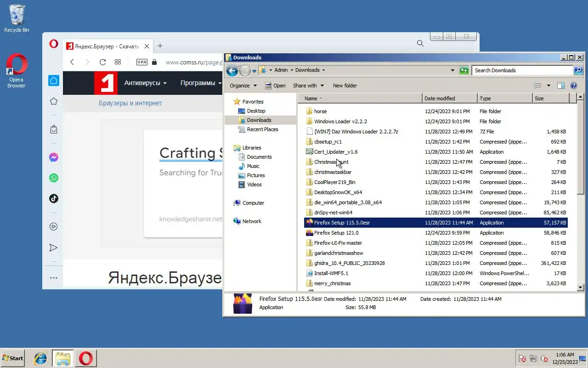Image resolution: width=588 pixels, height=368 pixels.
Task: Click volume icon in system tray
Action: click(545, 358)
